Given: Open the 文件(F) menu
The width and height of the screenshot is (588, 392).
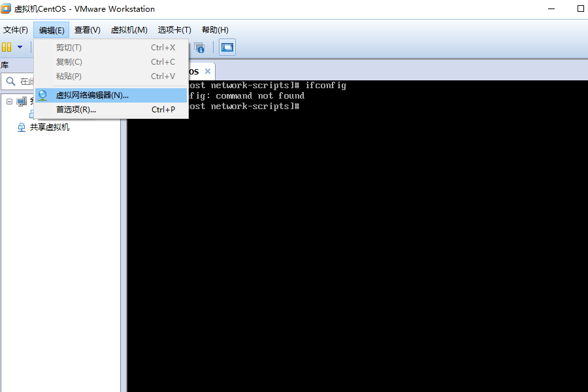Looking at the screenshot, I should (16, 30).
